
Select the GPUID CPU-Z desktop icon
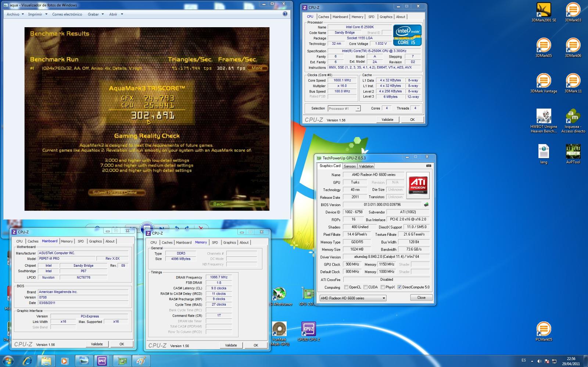click(308, 331)
